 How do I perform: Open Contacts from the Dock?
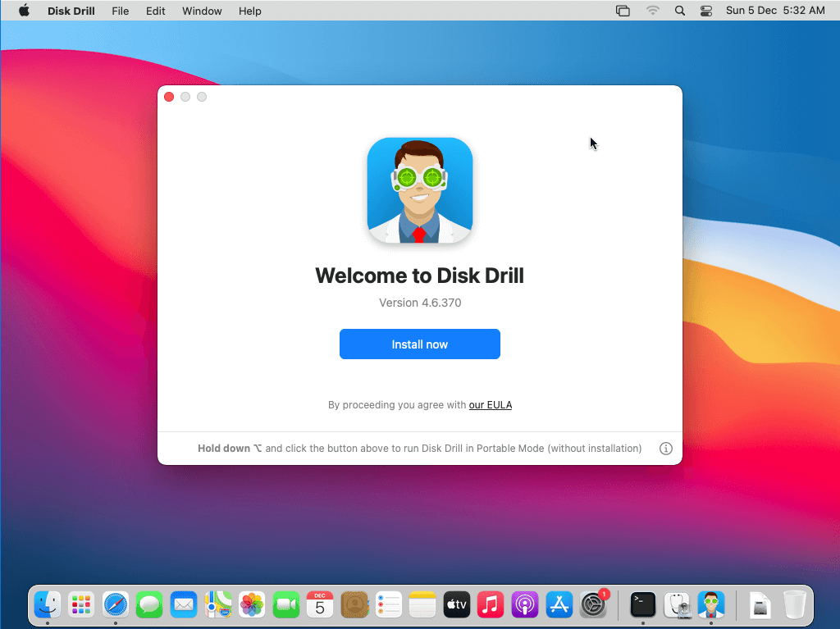click(354, 605)
